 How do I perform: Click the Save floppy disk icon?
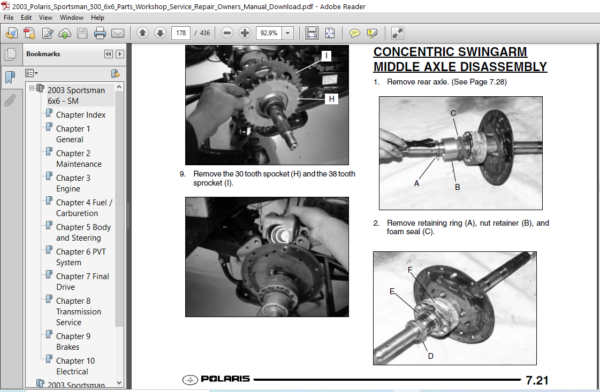pyautogui.click(x=82, y=33)
